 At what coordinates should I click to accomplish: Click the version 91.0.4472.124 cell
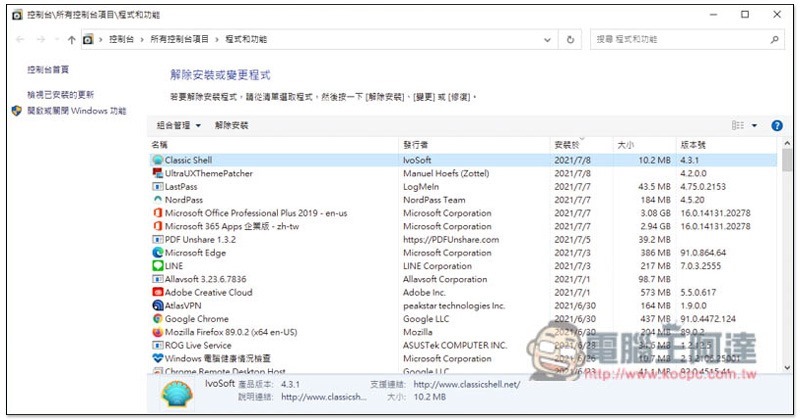(x=708, y=319)
